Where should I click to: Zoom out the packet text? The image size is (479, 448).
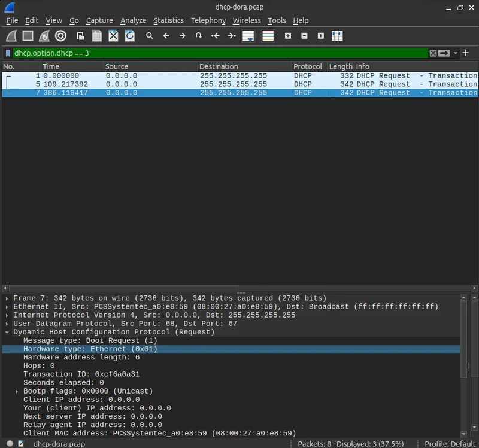(304, 36)
